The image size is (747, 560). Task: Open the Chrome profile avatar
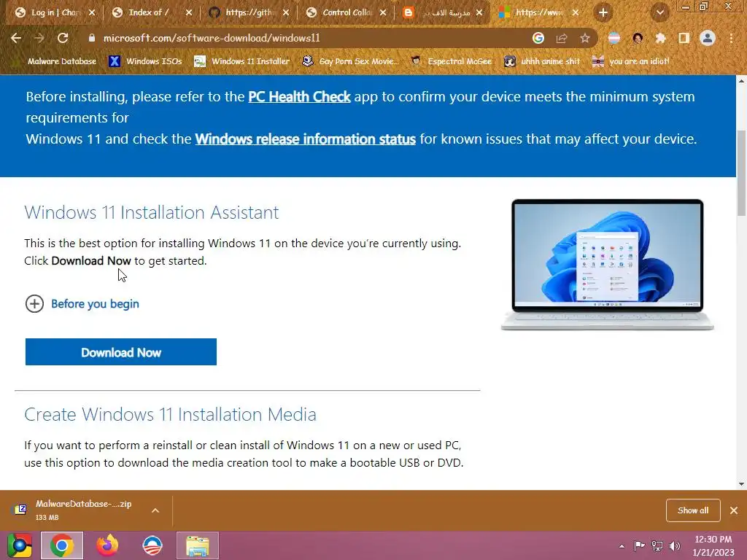point(708,38)
